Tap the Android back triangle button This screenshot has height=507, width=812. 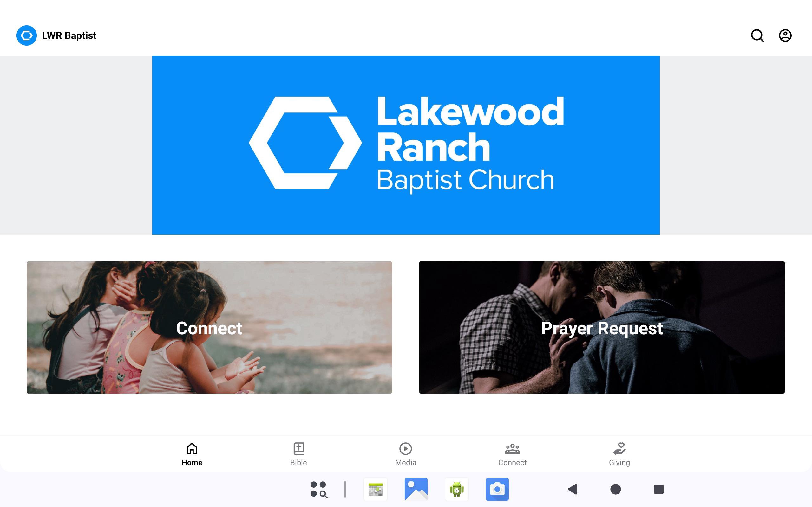pos(573,489)
